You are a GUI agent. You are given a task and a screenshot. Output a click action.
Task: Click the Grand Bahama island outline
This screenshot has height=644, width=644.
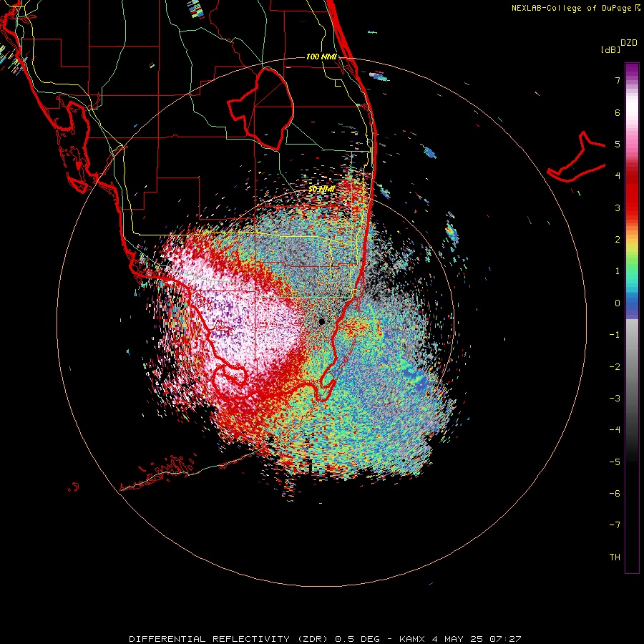576,157
